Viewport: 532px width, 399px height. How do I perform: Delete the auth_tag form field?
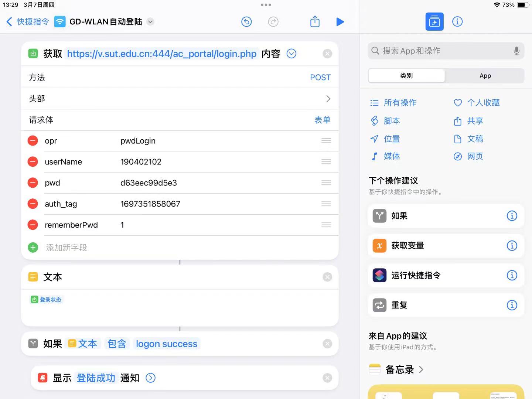(x=33, y=204)
